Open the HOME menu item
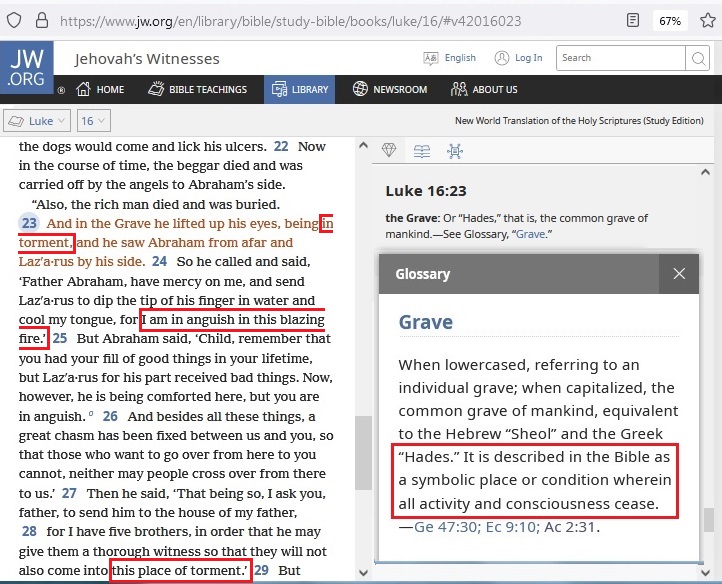The height and width of the screenshot is (584, 722). 110,89
